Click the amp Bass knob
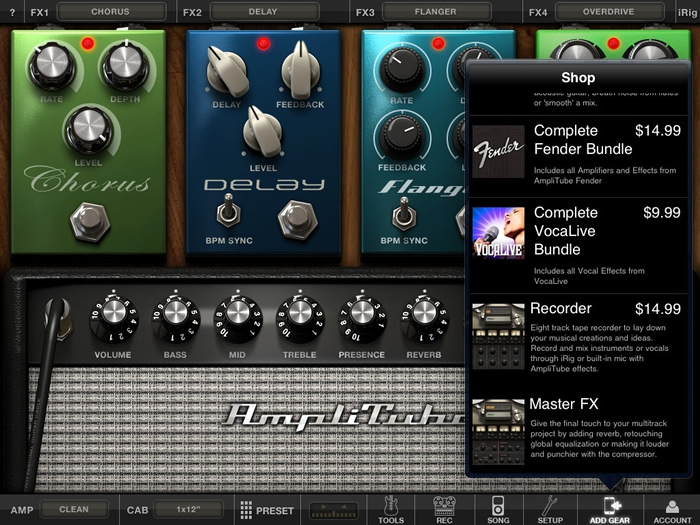Viewport: 700px width, 525px height. pos(175,319)
